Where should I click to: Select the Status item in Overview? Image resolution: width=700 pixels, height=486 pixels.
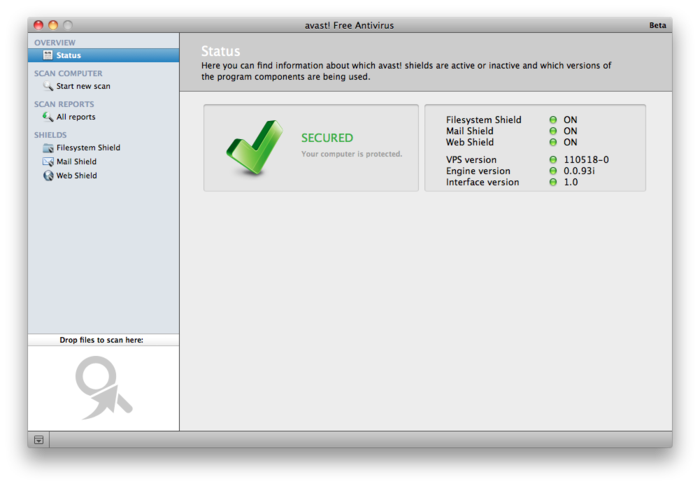point(69,56)
